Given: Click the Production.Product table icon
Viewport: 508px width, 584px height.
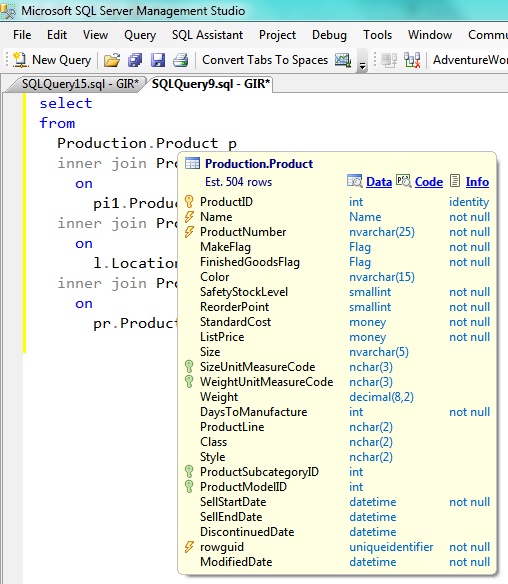Looking at the screenshot, I should [x=193, y=164].
